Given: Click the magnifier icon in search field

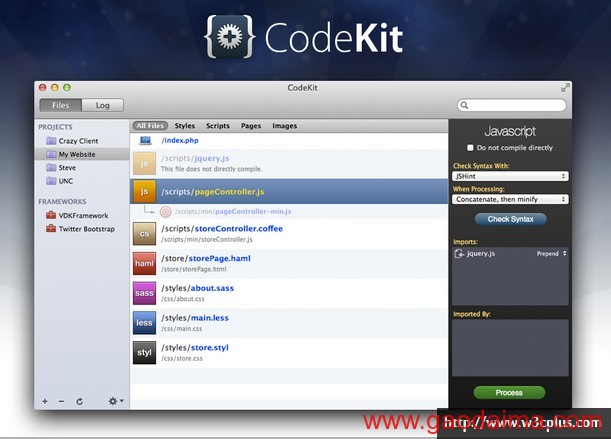Looking at the screenshot, I should click(x=464, y=105).
